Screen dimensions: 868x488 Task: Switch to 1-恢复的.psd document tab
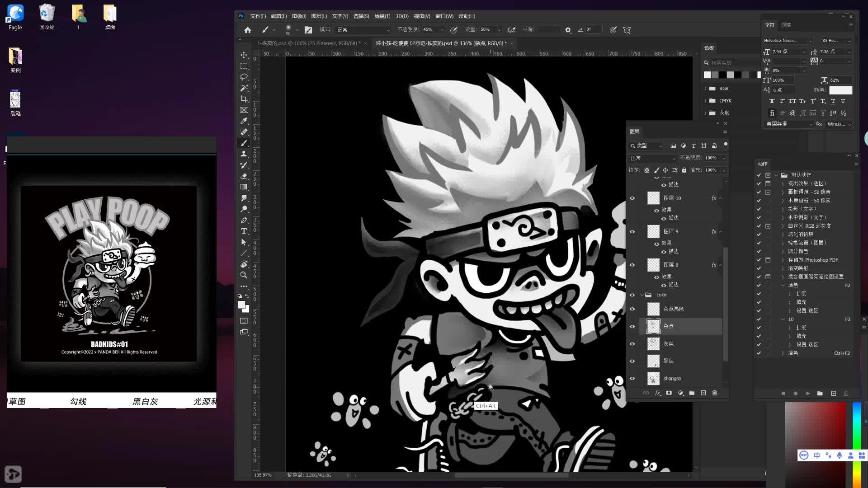(308, 43)
